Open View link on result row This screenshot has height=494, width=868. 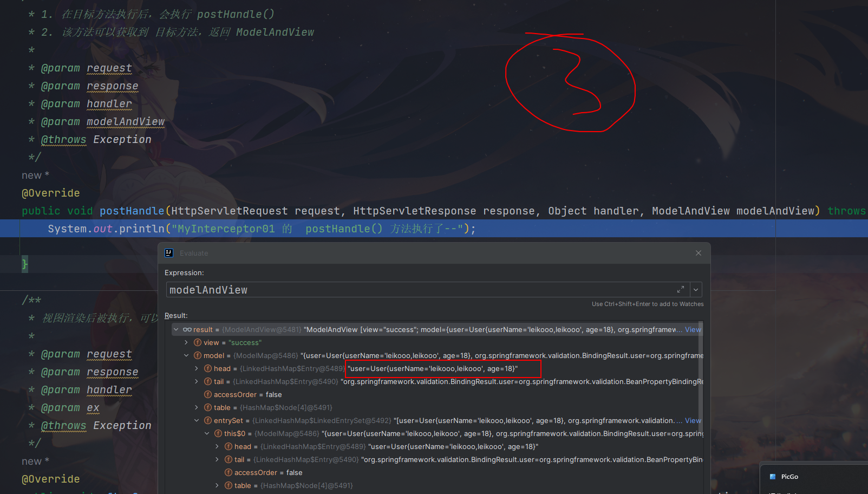tap(693, 329)
